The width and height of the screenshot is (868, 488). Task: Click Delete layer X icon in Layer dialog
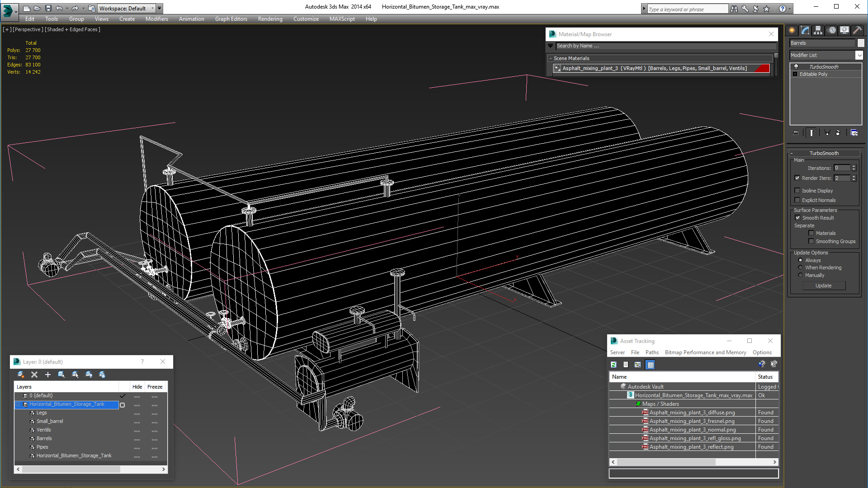click(x=34, y=375)
